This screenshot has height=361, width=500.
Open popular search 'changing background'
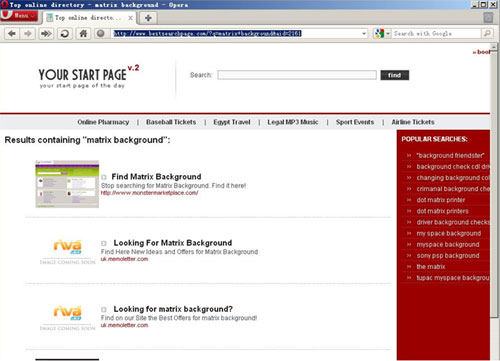click(x=453, y=178)
